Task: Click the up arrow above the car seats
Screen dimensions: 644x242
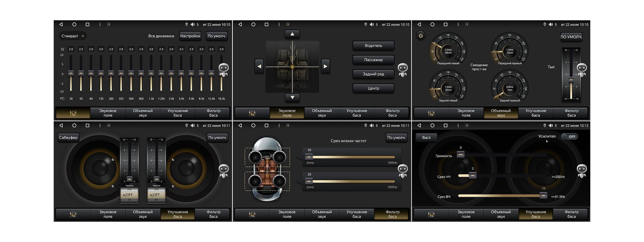Action: click(x=292, y=34)
